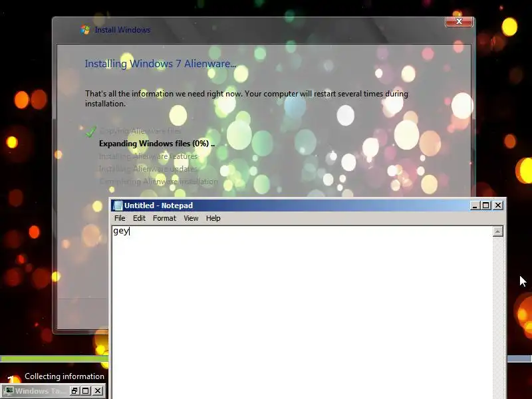This screenshot has height=399, width=532.
Task: Click inside the Notepad text area
Action: (302, 312)
